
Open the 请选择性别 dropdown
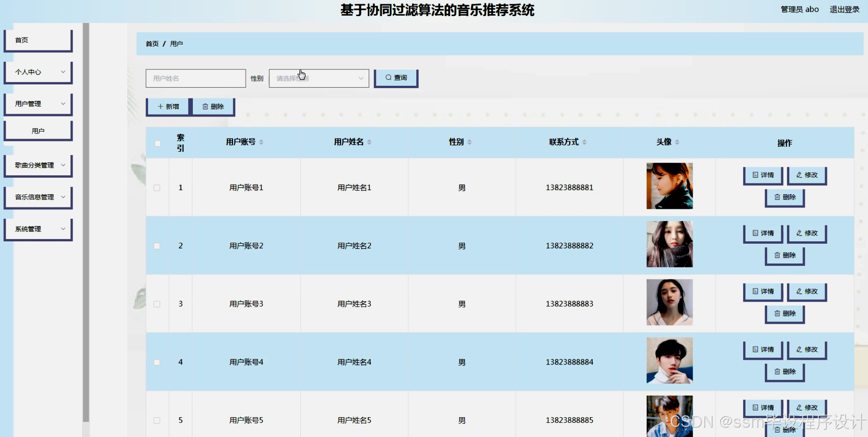click(x=318, y=78)
